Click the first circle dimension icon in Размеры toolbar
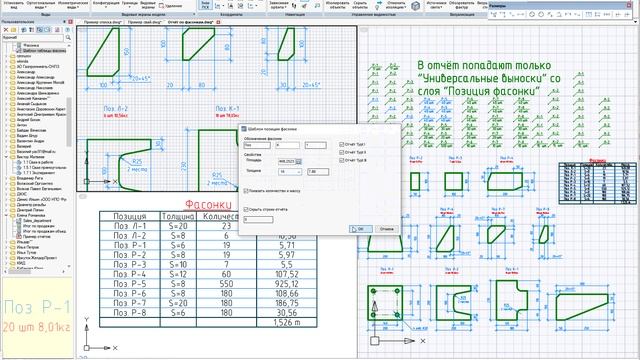Image resolution: width=640 pixels, height=360 pixels. click(532, 14)
